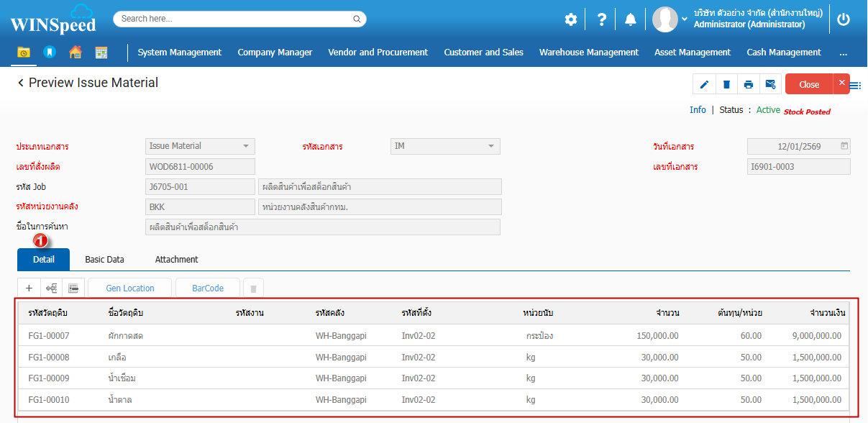Click the pencil edit document icon
868x423 pixels.
704,84
